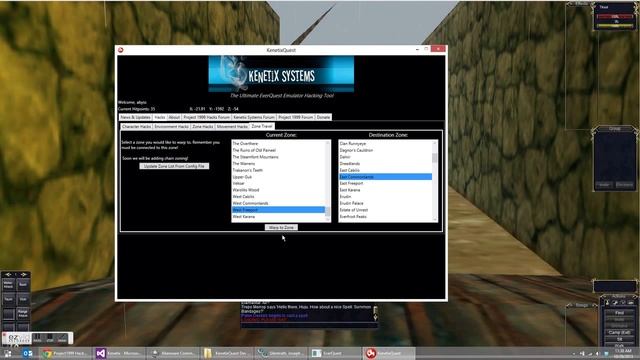Select Erudin Palace destination zone
The width and height of the screenshot is (640, 360).
[385, 203]
